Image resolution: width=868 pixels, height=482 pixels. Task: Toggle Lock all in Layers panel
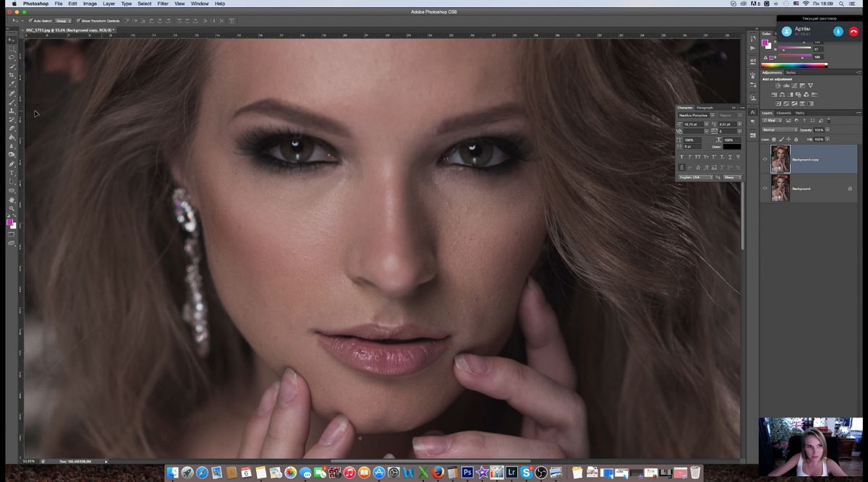(x=796, y=139)
